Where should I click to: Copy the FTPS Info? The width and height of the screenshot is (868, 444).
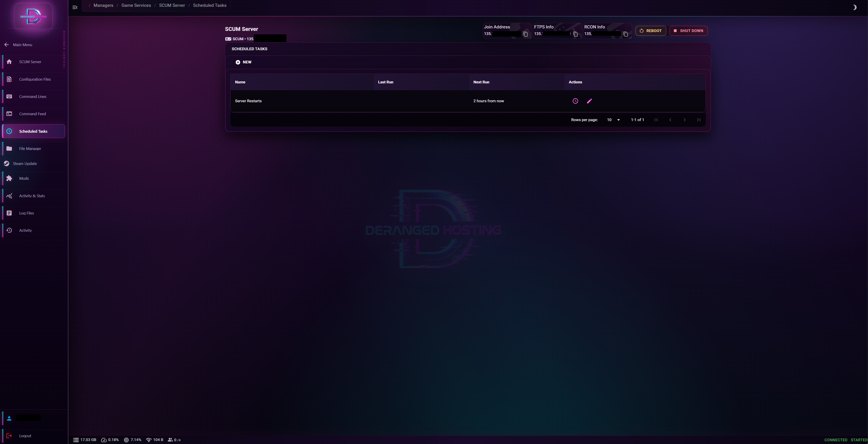(x=576, y=34)
